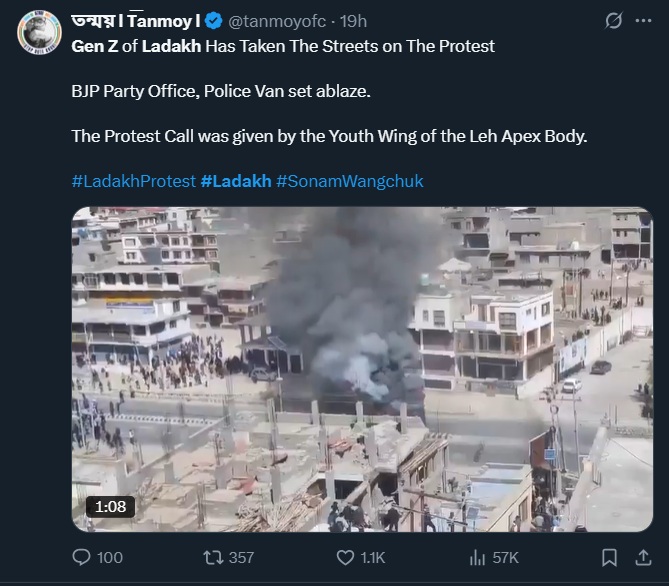
Task: Play the smoke-filled street video
Action: pos(361,369)
